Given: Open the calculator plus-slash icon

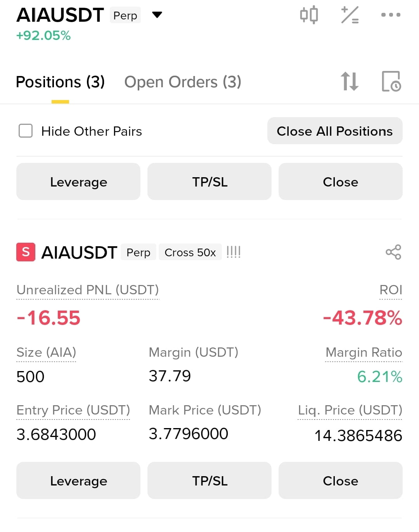Looking at the screenshot, I should pos(350,15).
